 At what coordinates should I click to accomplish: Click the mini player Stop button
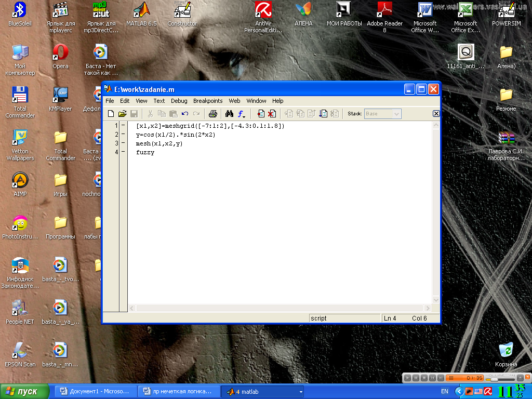tap(424, 378)
